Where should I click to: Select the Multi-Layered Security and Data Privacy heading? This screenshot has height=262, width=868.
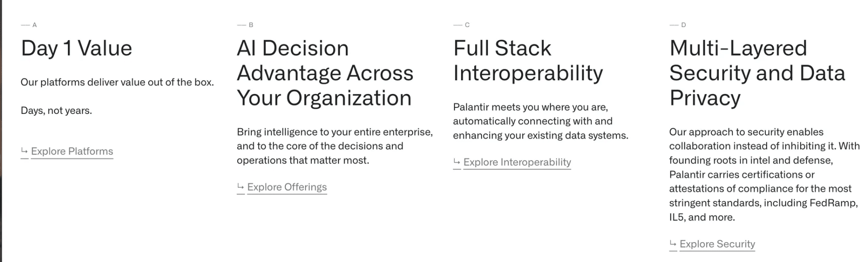(757, 73)
